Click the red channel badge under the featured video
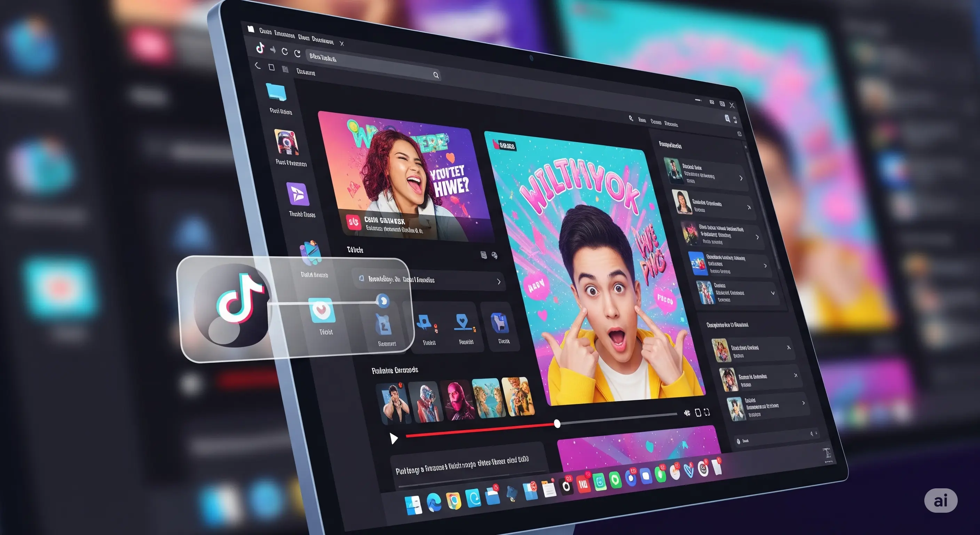This screenshot has width=980, height=535. 354,222
